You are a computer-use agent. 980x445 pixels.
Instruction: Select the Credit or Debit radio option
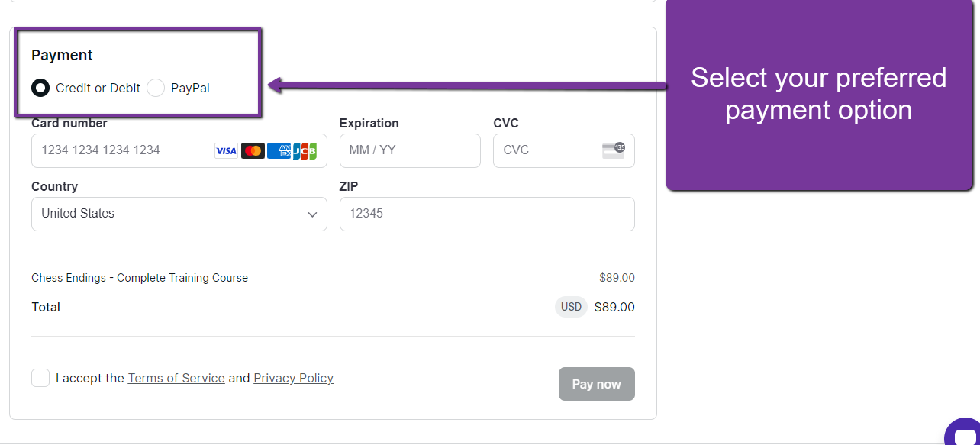(40, 88)
